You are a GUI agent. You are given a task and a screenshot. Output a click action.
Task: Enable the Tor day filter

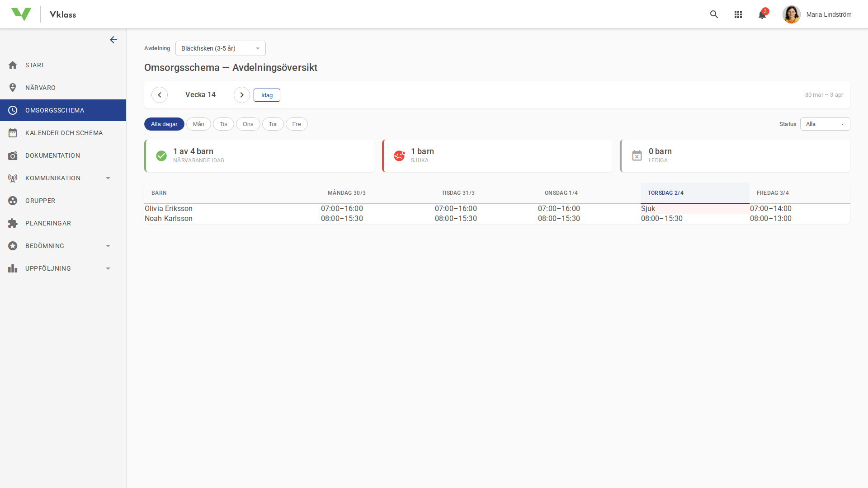click(273, 124)
